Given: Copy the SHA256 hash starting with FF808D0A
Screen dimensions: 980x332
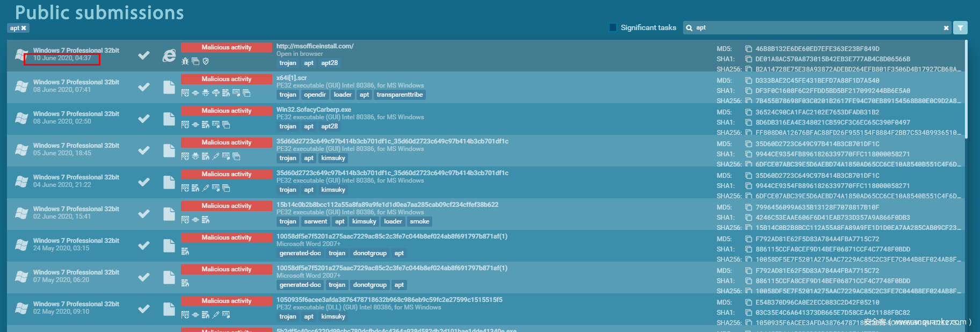Looking at the screenshot, I should [748, 133].
